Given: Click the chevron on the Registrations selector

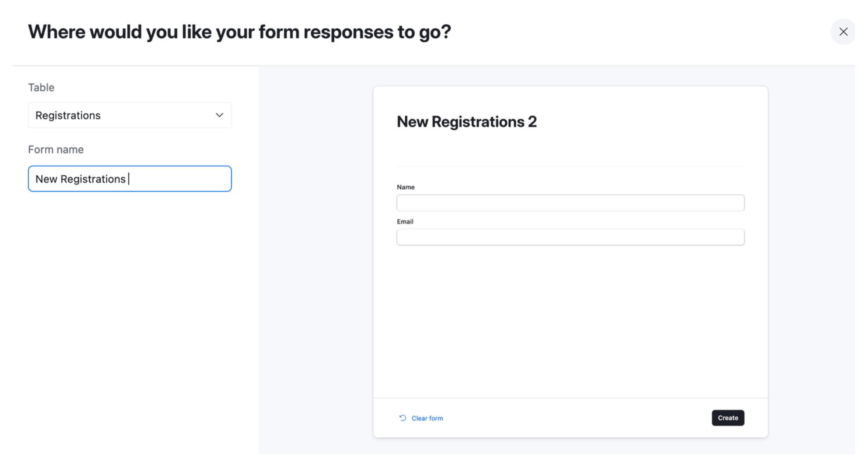Looking at the screenshot, I should pyautogui.click(x=219, y=115).
